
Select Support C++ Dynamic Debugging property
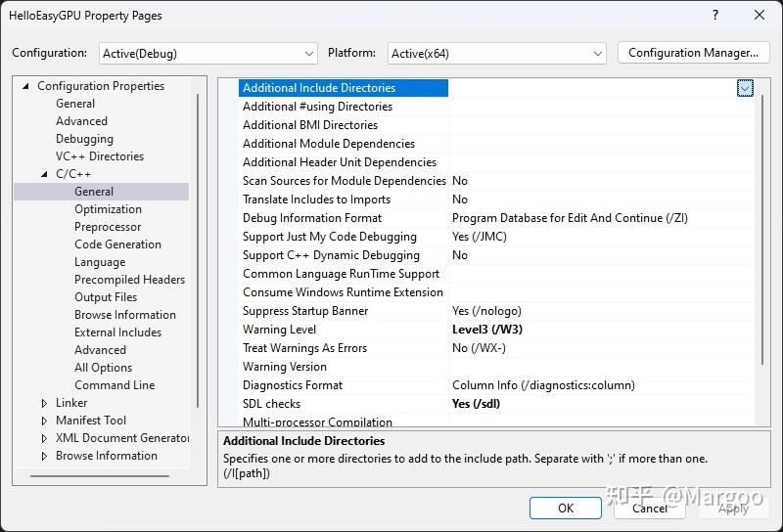331,255
